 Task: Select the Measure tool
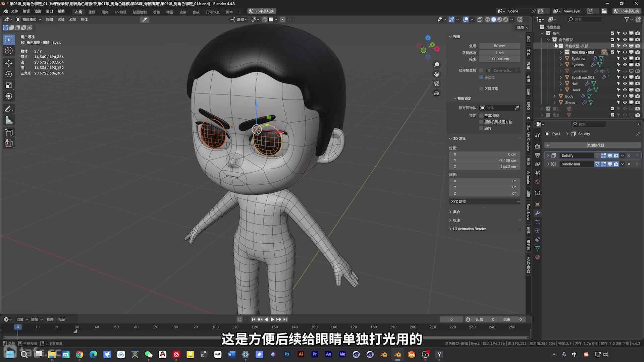point(9,120)
